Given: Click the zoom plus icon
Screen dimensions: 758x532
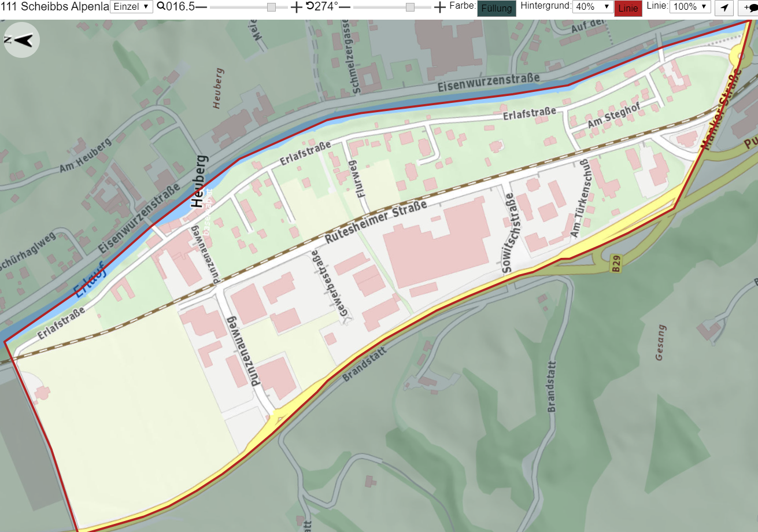Looking at the screenshot, I should 296,8.
